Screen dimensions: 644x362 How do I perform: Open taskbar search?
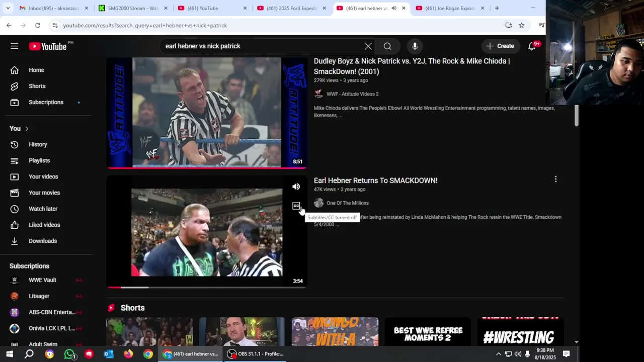coord(29,354)
